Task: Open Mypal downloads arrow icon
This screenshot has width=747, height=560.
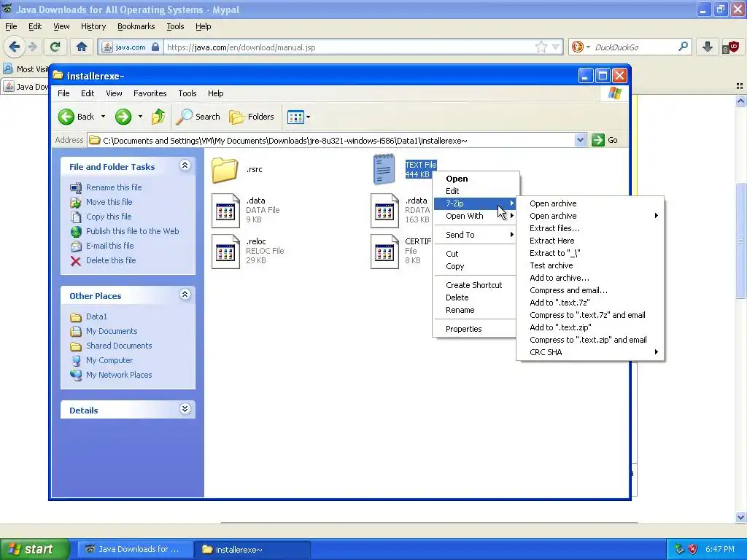Action: click(x=708, y=47)
